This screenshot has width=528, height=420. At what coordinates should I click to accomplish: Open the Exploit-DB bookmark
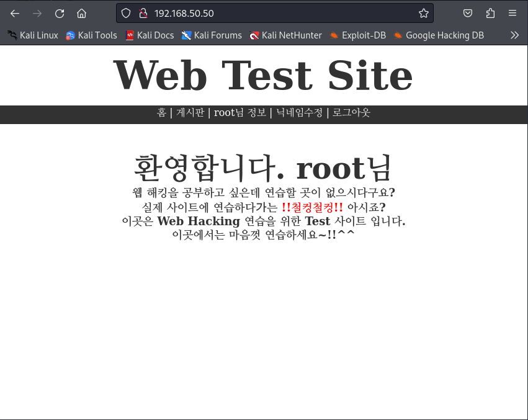tap(357, 35)
